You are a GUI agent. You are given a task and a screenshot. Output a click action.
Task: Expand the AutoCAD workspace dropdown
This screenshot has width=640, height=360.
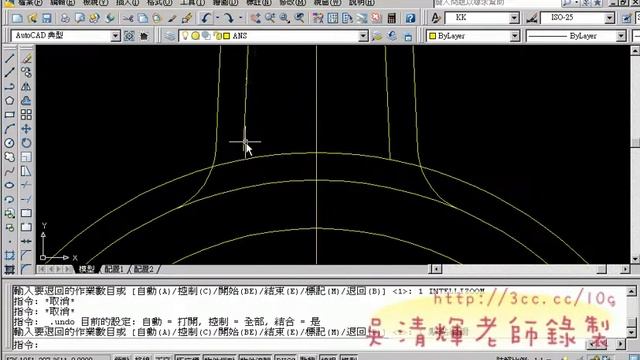tap(116, 36)
